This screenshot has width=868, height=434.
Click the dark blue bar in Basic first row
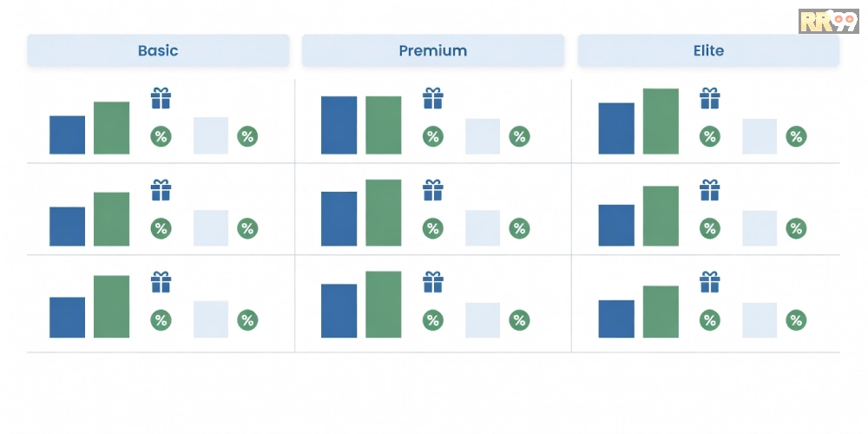click(x=68, y=135)
